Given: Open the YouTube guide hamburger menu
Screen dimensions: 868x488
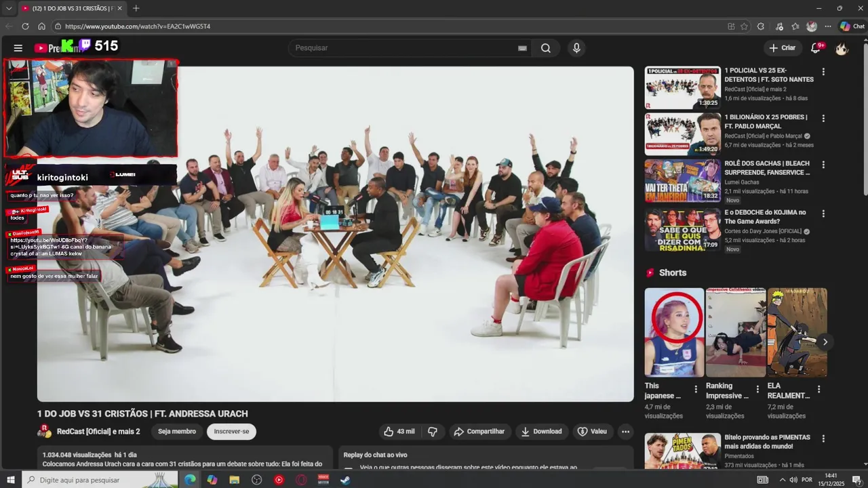Looking at the screenshot, I should (x=18, y=48).
